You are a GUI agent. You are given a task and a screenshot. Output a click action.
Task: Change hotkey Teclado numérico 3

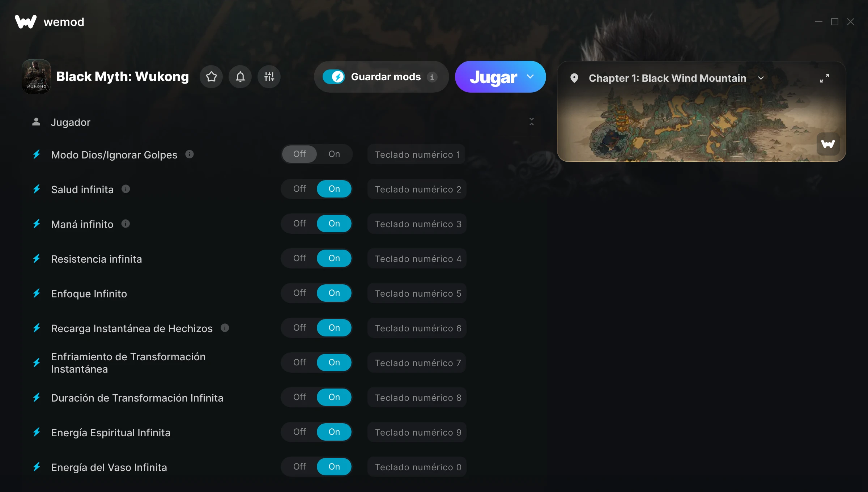click(x=417, y=224)
